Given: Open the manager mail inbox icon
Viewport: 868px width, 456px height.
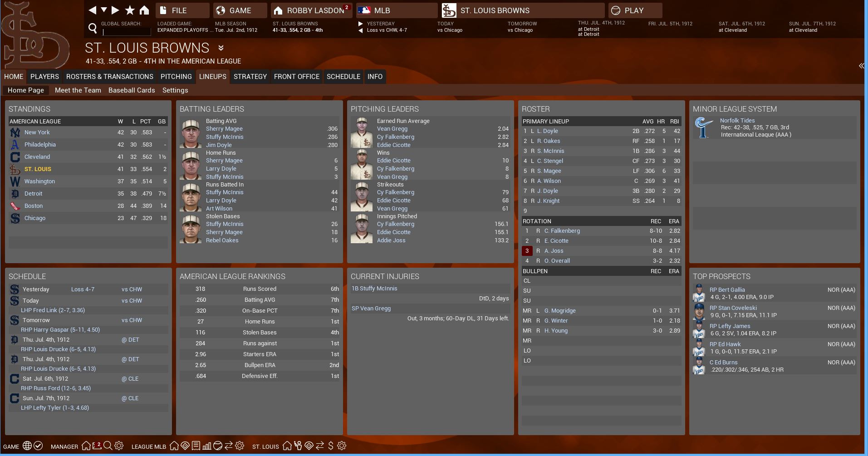Looking at the screenshot, I should coord(97,446).
